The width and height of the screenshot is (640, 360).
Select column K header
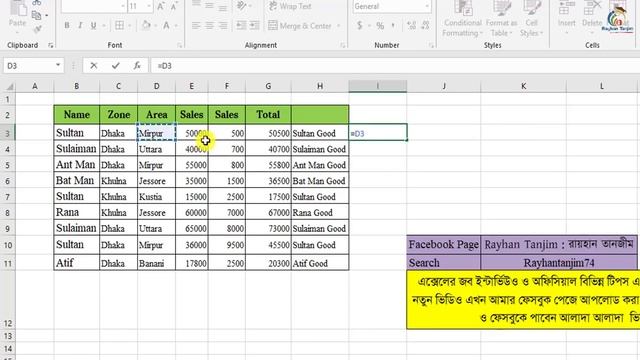[523, 86]
